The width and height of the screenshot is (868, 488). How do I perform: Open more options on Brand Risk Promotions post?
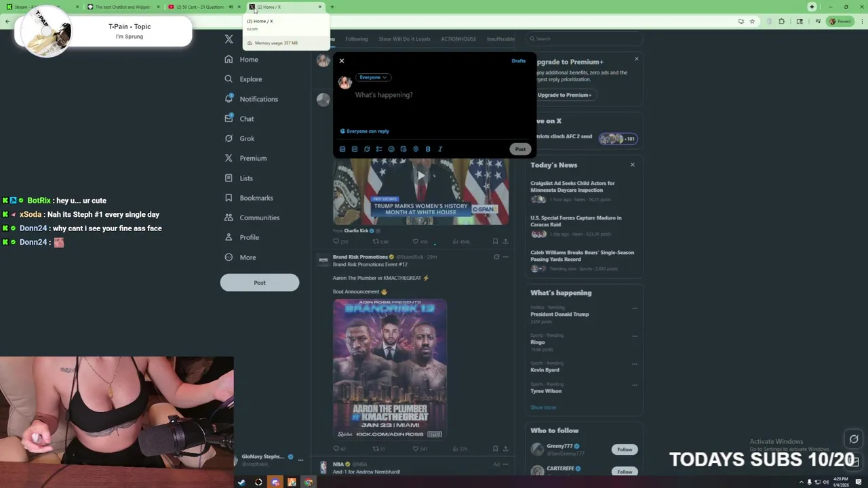[505, 257]
